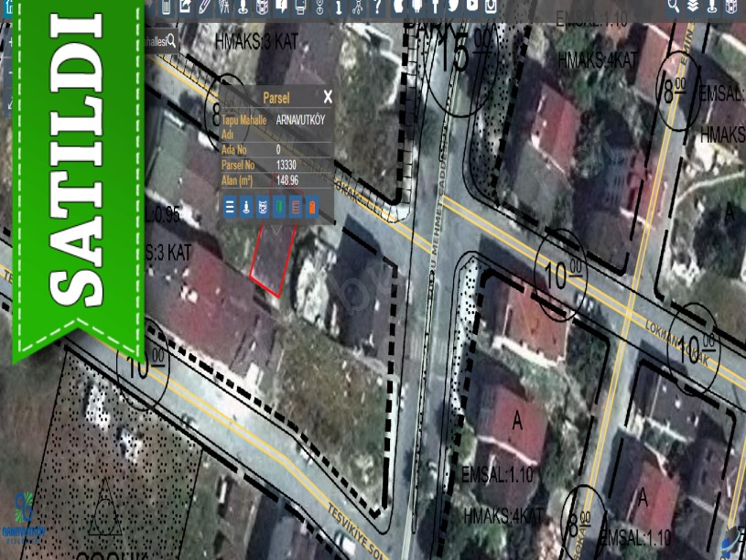Image resolution: width=746 pixels, height=560 pixels.
Task: Click the orange building icon in Parsel popup
Action: click(312, 207)
